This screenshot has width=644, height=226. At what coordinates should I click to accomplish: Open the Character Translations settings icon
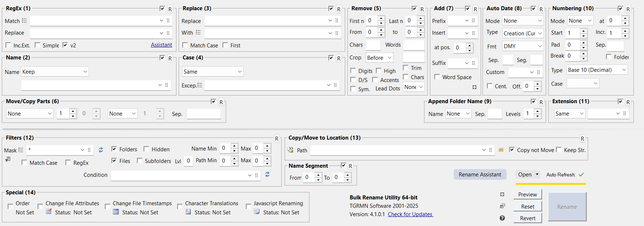pos(188,212)
